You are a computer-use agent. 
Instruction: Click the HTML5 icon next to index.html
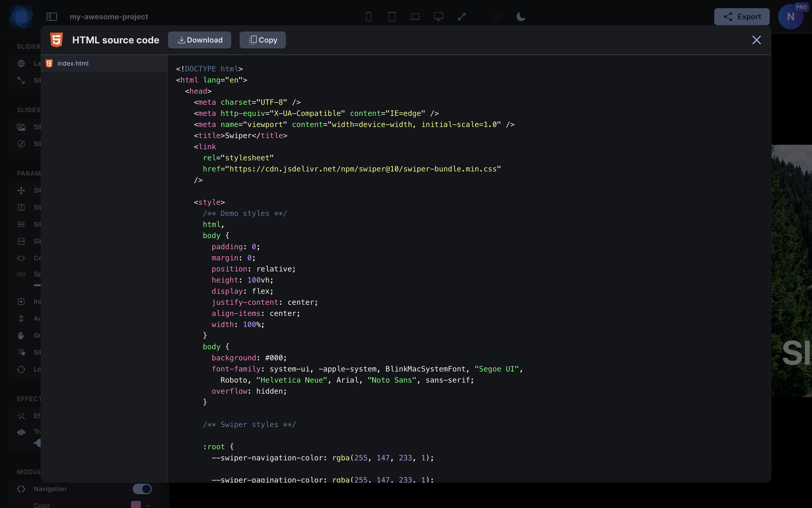click(x=49, y=63)
